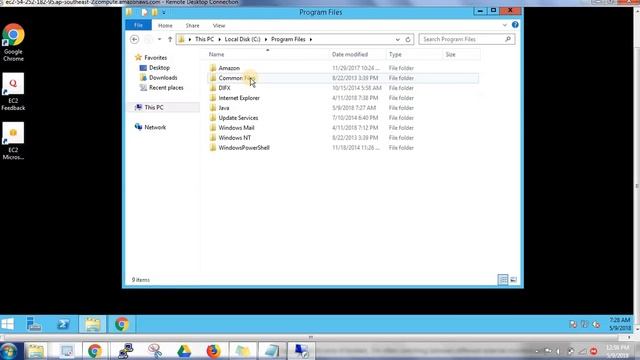Open the File ribbon tab
This screenshot has height=360, width=640.
click(x=138, y=25)
